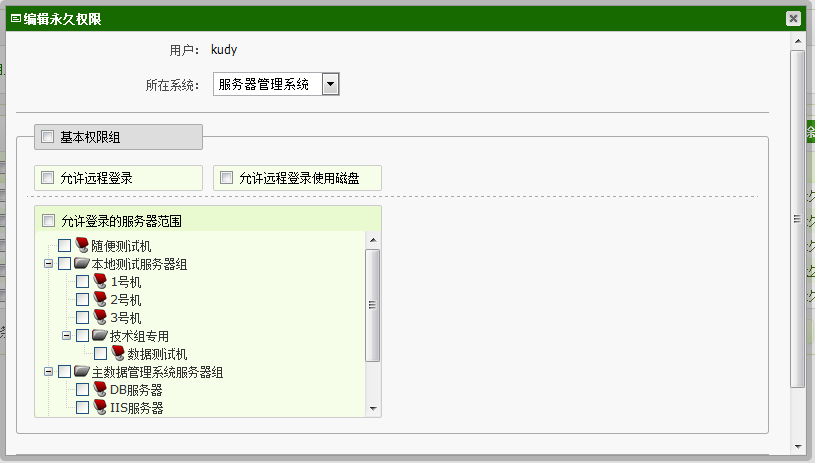Click the server tree scroll up arrow
The image size is (815, 463).
(373, 240)
